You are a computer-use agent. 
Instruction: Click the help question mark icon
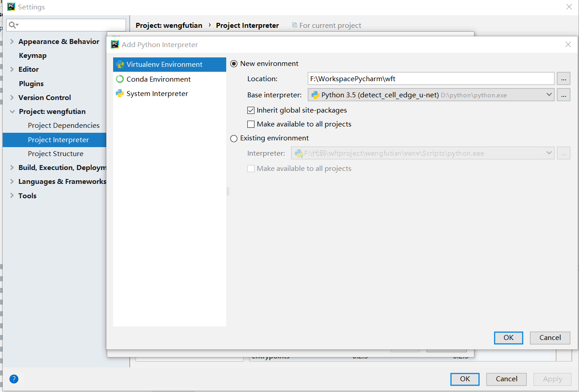tap(13, 379)
